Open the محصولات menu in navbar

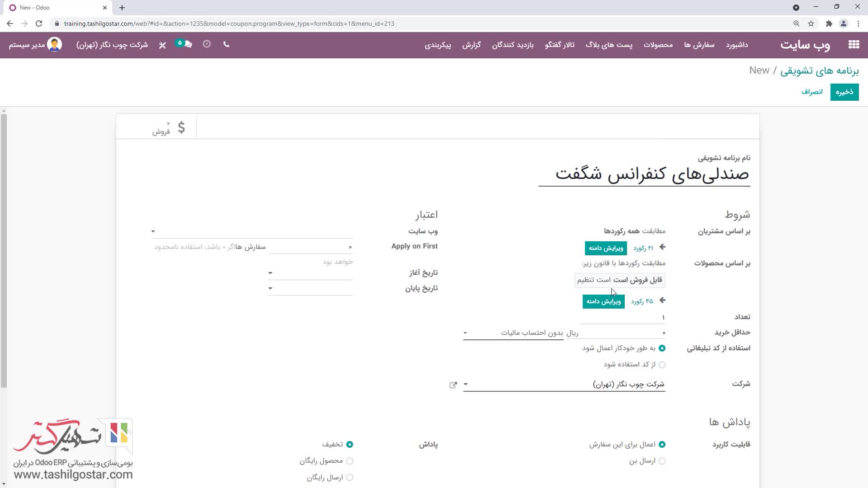coord(658,45)
